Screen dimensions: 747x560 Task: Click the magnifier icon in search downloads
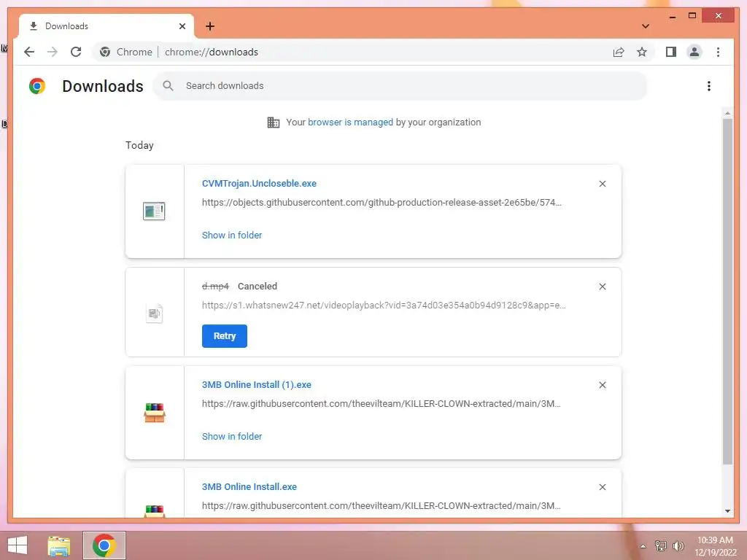[x=168, y=86]
